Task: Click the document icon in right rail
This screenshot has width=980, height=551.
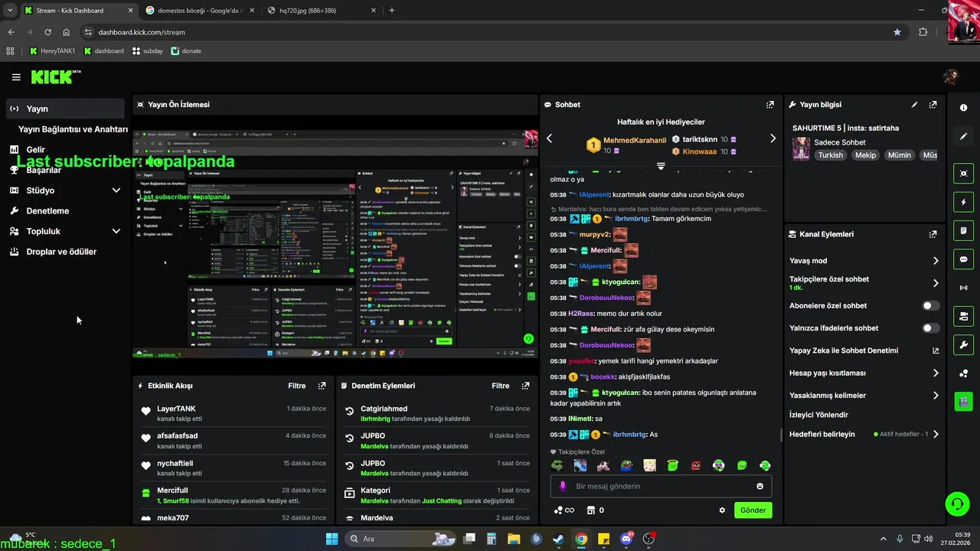Action: 964,230
